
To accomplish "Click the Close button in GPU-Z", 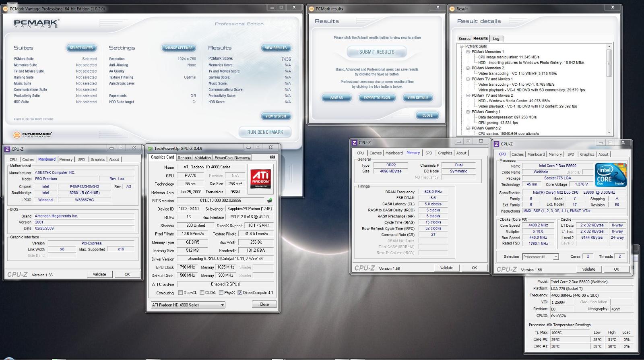I will 264,304.
